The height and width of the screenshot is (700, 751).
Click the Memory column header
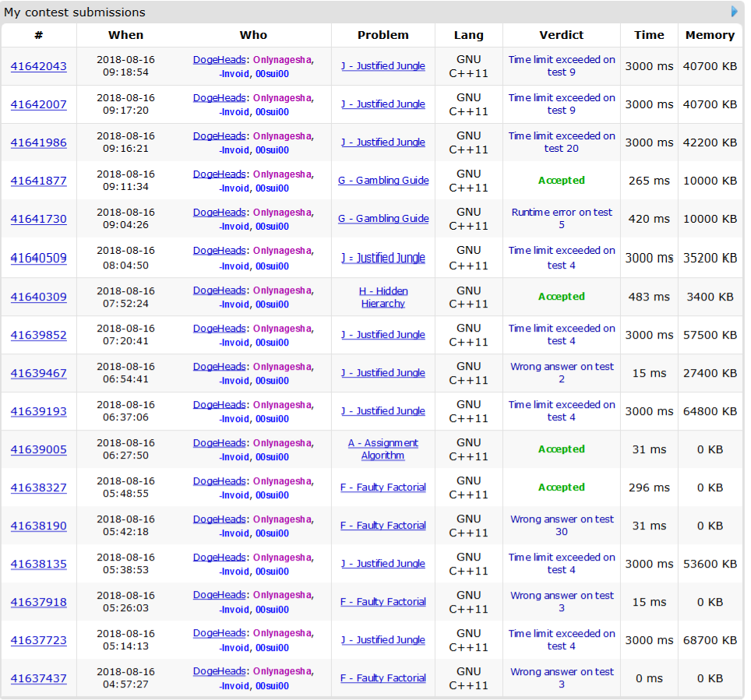click(710, 35)
